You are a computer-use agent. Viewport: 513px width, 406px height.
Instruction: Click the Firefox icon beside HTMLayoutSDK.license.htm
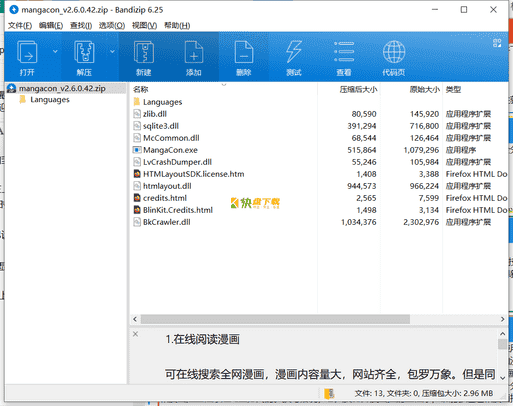137,174
